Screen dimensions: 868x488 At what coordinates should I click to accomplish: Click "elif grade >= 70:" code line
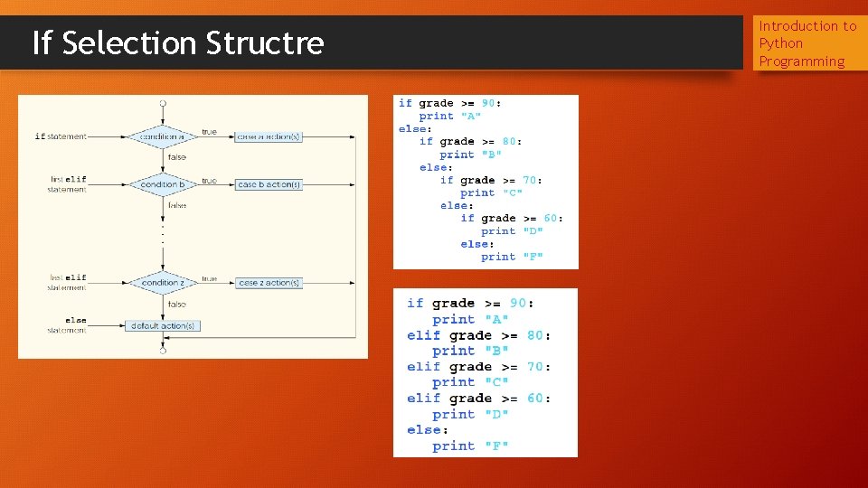click(x=479, y=367)
